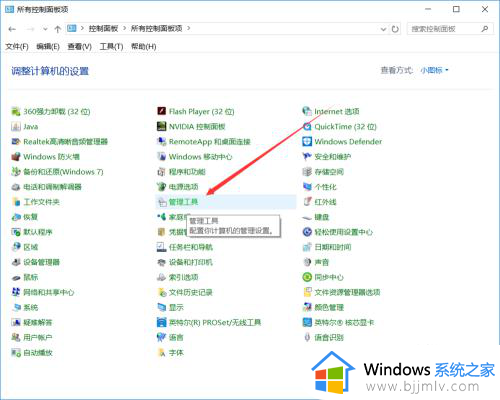500x400 pixels.
Task: Open 程序和功能 link
Action: pyautogui.click(x=187, y=172)
